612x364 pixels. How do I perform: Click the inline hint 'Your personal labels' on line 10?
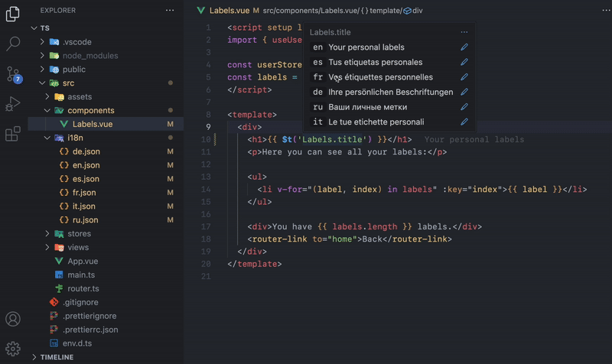pyautogui.click(x=474, y=140)
